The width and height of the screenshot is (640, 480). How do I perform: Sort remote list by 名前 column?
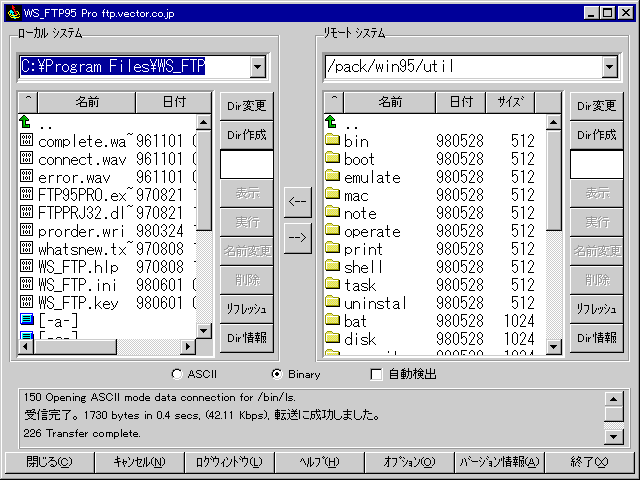390,102
